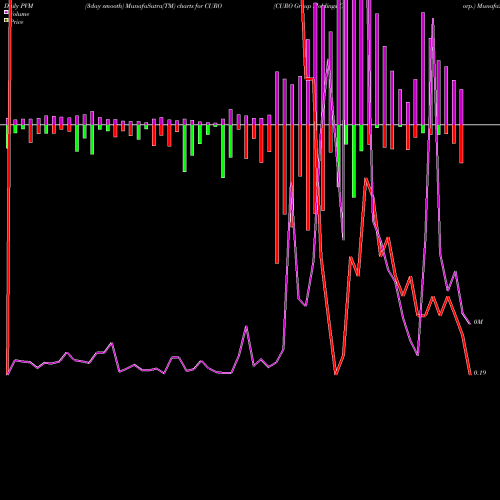The height and width of the screenshot is (500, 500).
Task: Click the '0.19' price value label
Action: [480, 373]
